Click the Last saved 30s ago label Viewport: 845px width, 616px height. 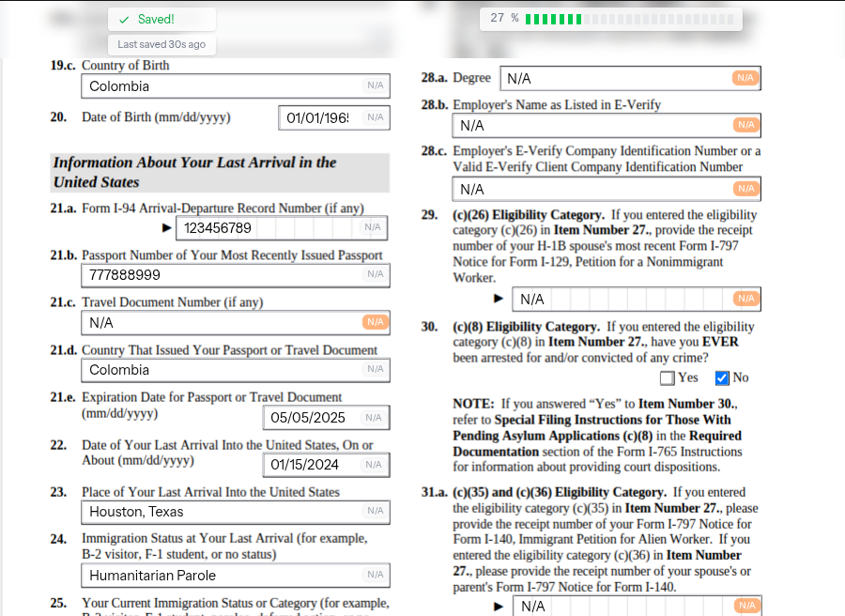pos(161,44)
